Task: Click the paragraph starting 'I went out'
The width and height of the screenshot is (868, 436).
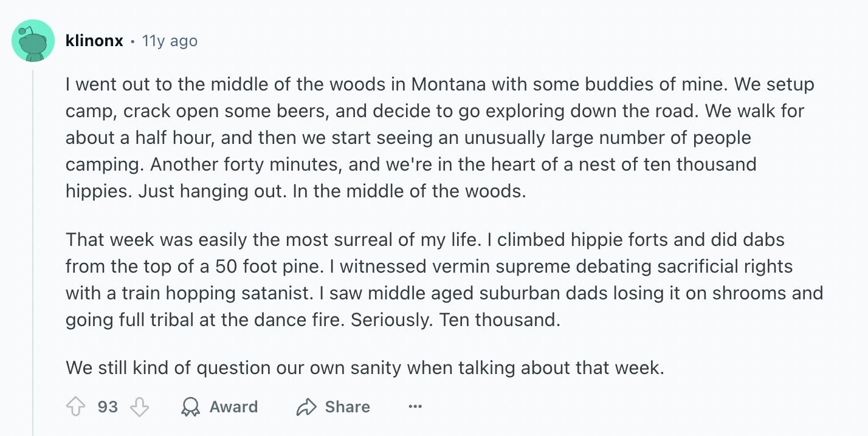Action: point(440,138)
